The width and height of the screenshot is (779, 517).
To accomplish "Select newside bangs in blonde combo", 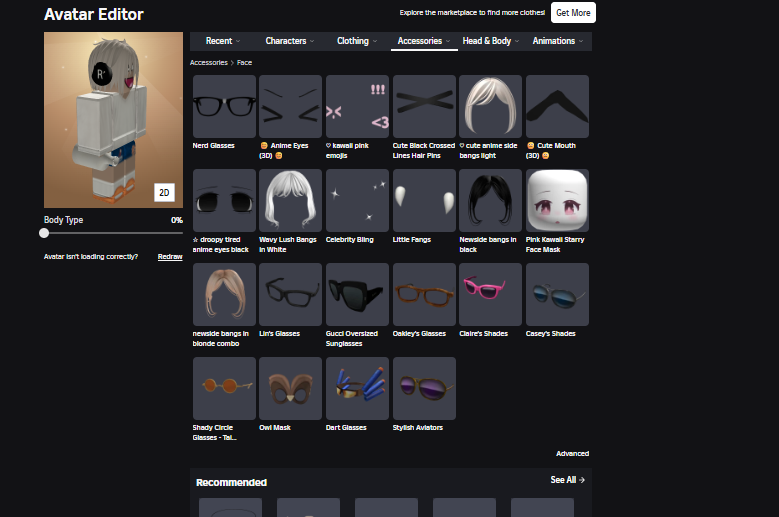I will (224, 295).
